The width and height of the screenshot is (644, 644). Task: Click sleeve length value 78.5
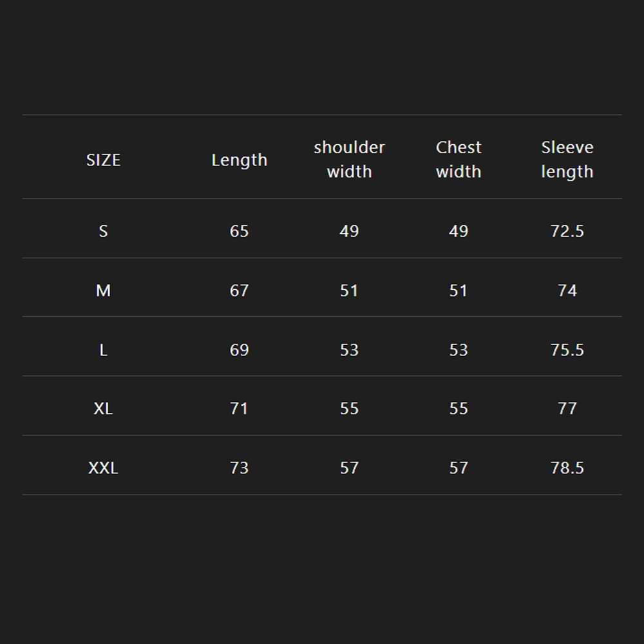point(567,468)
